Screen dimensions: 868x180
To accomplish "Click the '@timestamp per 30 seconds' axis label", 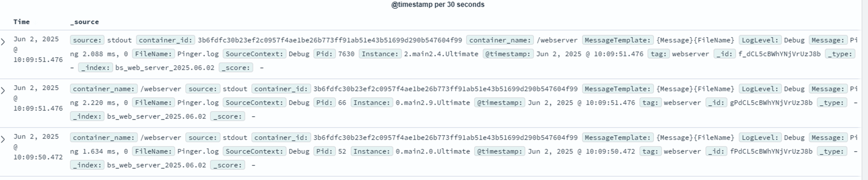I will (437, 5).
